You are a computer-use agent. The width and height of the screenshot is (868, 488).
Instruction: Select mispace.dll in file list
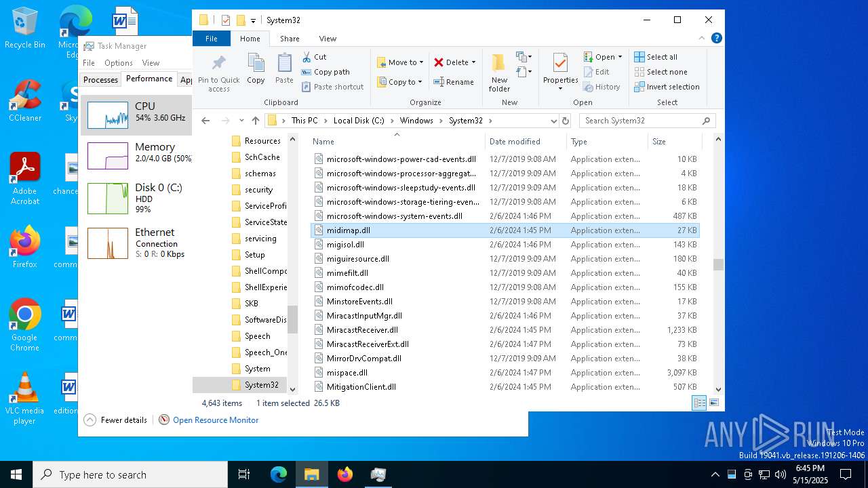click(505, 373)
